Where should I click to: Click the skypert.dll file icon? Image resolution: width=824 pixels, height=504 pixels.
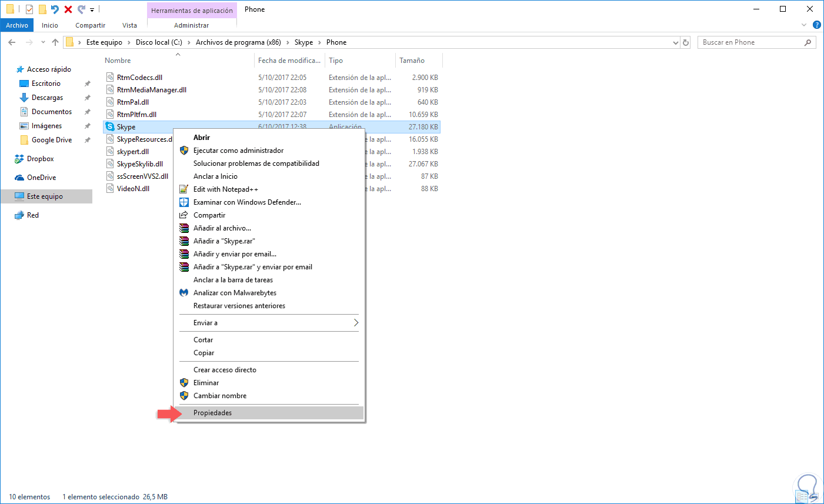tap(110, 151)
